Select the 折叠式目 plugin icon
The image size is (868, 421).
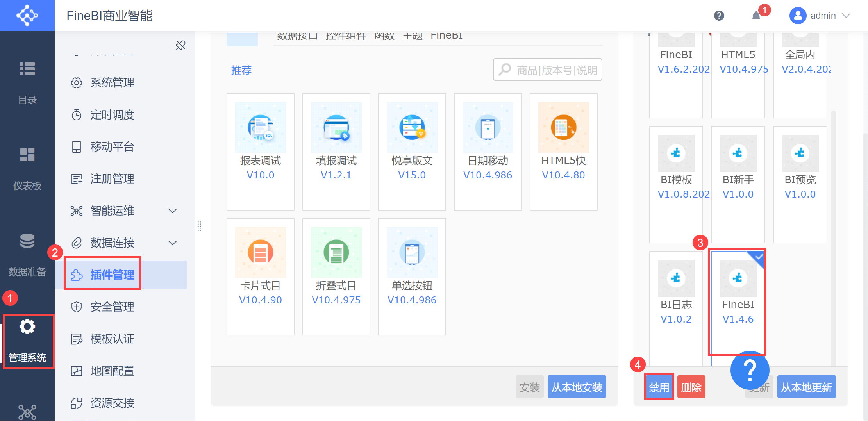336,252
